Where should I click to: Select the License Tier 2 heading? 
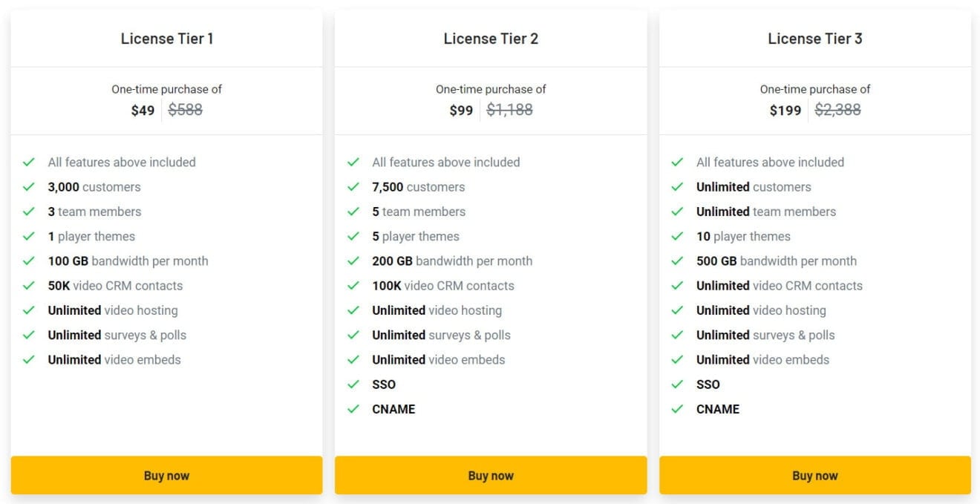click(491, 39)
